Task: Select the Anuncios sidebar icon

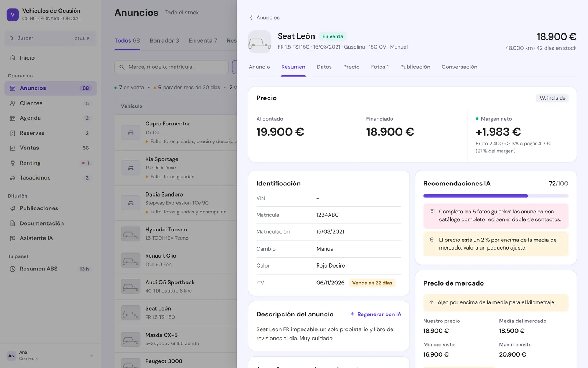Action: coord(12,88)
